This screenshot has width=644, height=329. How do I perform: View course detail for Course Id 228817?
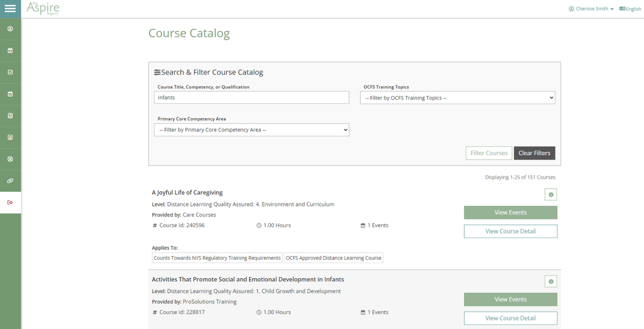(x=510, y=318)
